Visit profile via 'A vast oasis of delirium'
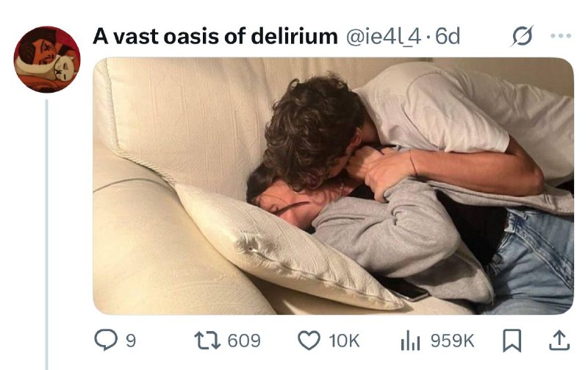 [215, 36]
